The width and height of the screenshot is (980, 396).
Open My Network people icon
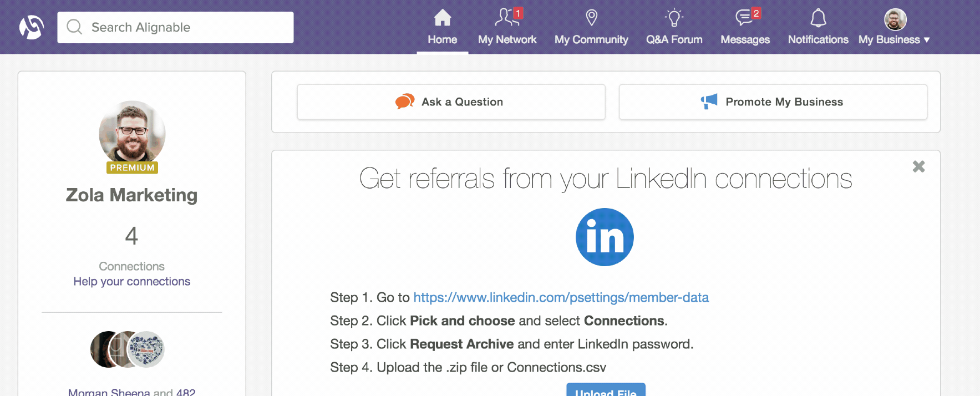pos(507,18)
